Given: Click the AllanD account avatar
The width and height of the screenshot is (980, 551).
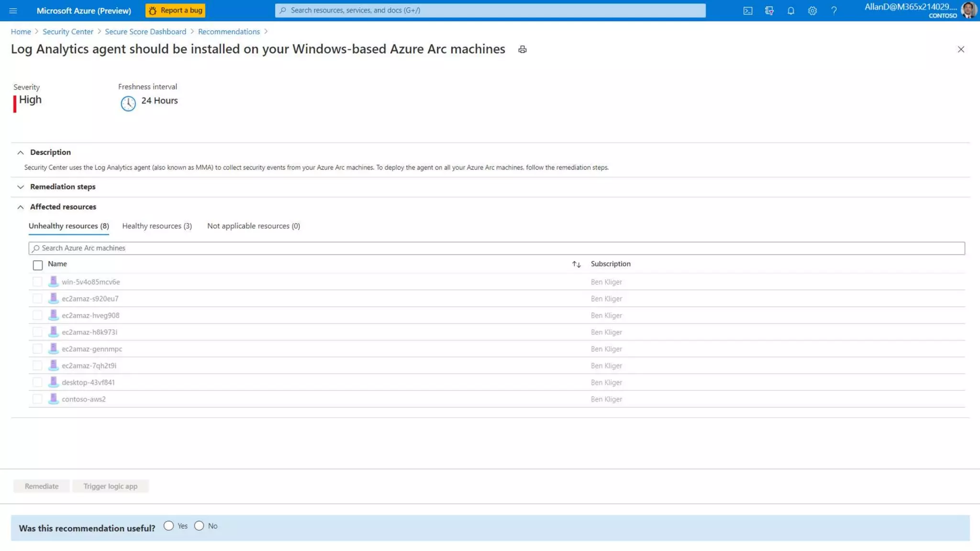Looking at the screenshot, I should [969, 10].
